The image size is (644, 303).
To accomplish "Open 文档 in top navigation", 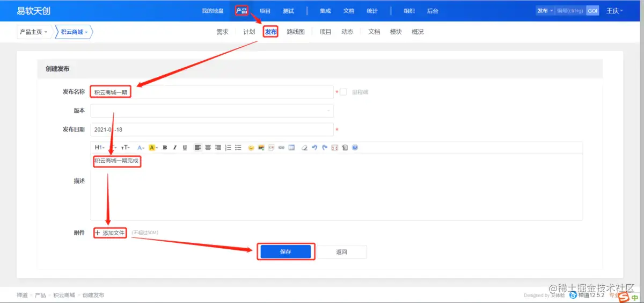I will coord(349,11).
